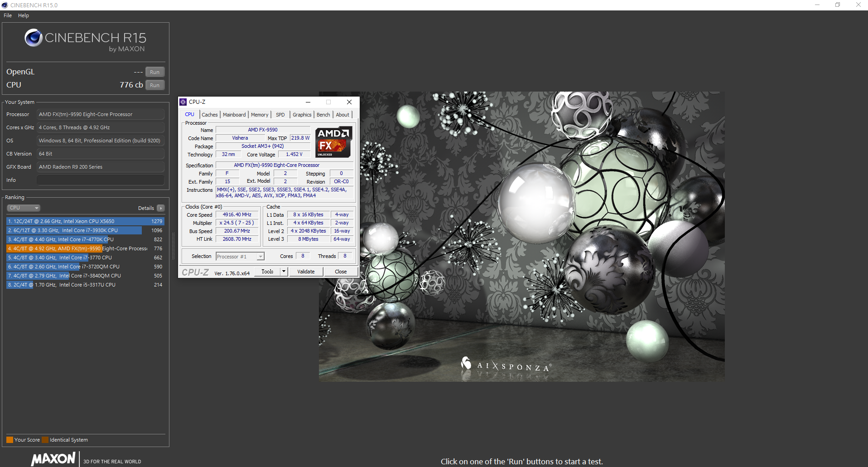Open the File menu in Cinebench
This screenshot has width=868, height=467.
coord(8,15)
